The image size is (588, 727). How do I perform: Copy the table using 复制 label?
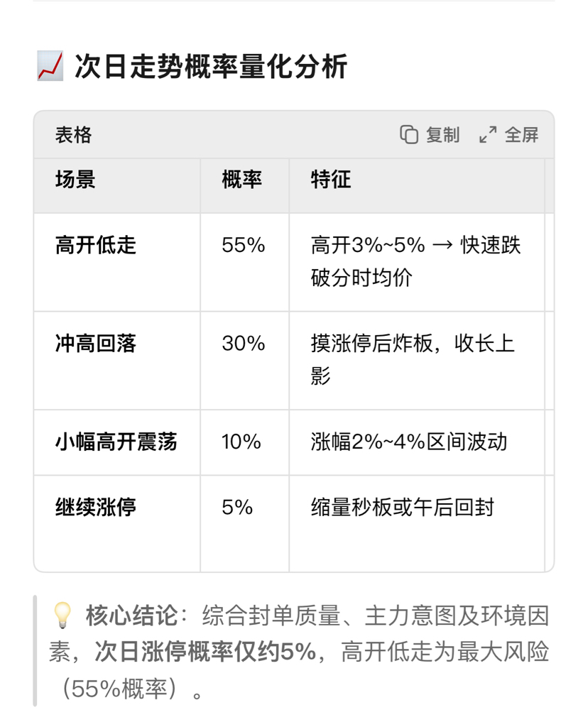443,135
